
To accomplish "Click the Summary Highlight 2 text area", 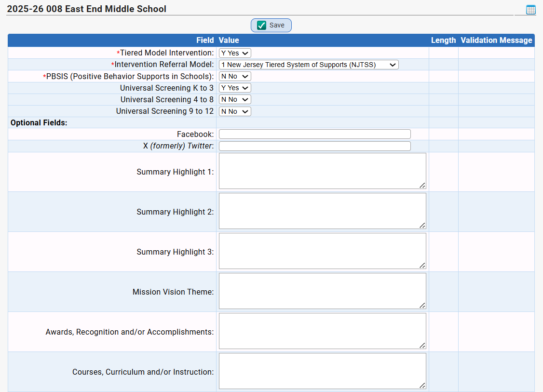I will [323, 211].
